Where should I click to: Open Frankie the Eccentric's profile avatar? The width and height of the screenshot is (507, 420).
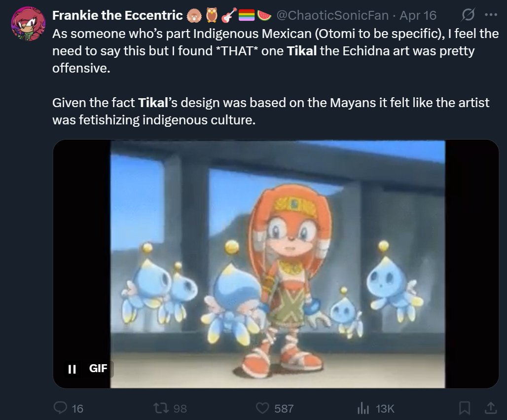[29, 24]
